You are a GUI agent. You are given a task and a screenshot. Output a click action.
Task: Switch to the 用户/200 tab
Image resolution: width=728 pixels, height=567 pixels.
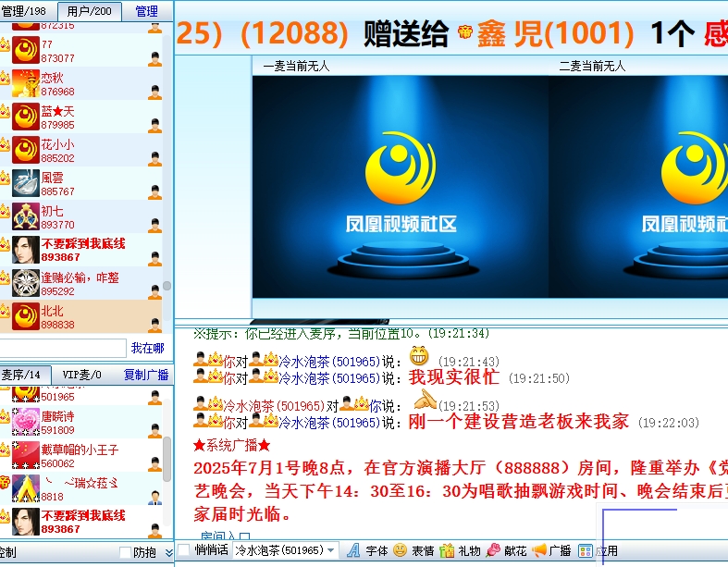pyautogui.click(x=89, y=11)
